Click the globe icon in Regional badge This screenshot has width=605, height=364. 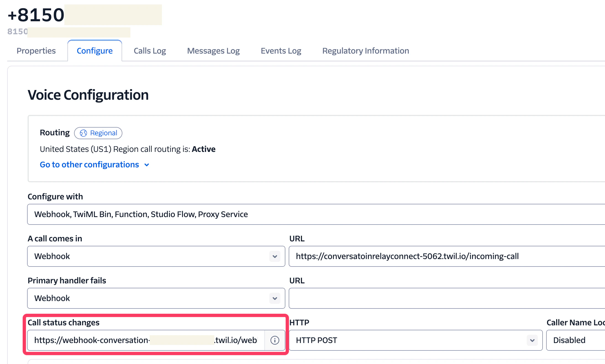83,133
